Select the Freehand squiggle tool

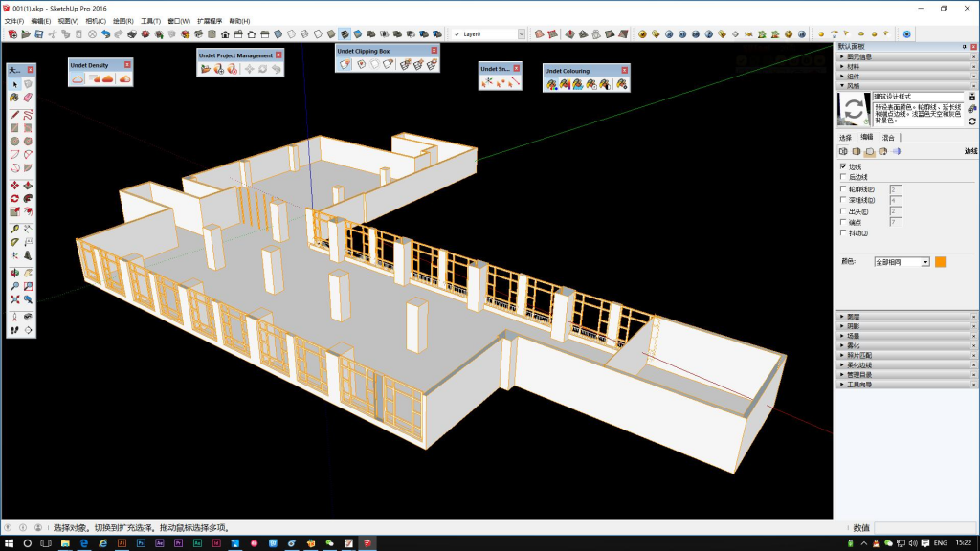[28, 115]
